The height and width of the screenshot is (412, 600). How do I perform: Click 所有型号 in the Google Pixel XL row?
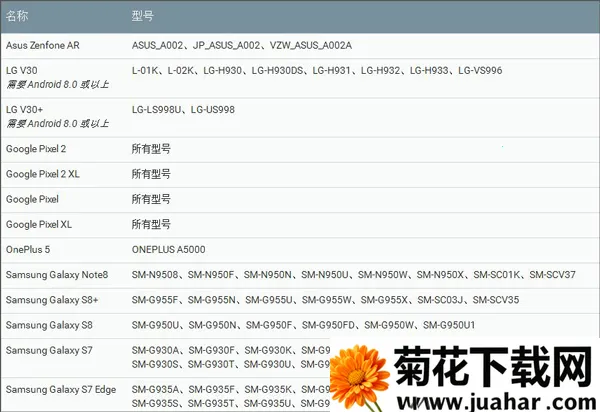click(151, 225)
